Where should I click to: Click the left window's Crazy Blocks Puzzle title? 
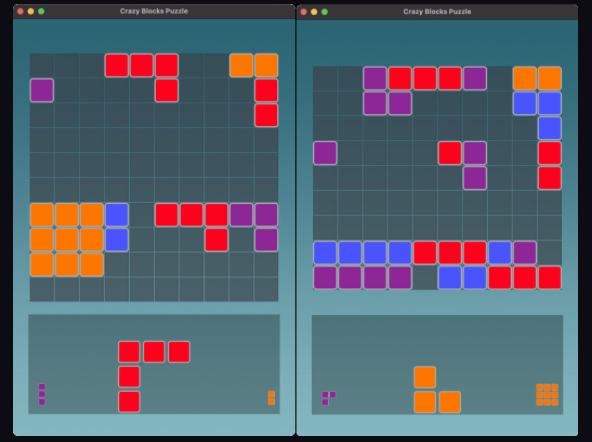click(154, 11)
